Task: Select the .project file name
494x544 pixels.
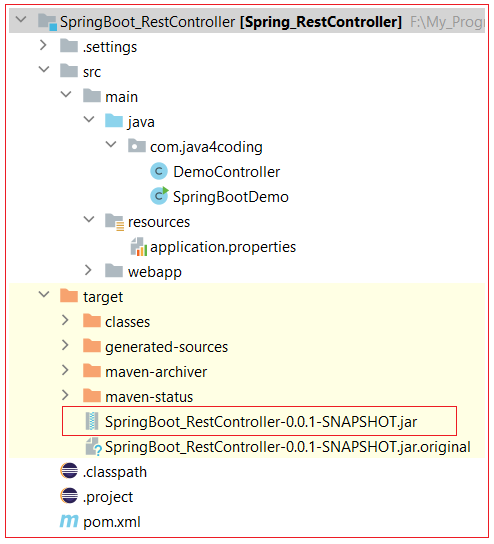Action: [x=108, y=497]
